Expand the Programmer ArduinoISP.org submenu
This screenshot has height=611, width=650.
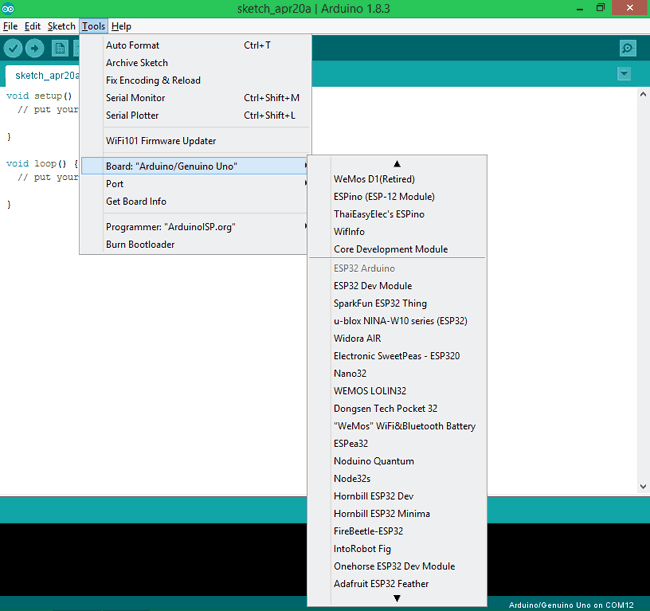pos(195,227)
